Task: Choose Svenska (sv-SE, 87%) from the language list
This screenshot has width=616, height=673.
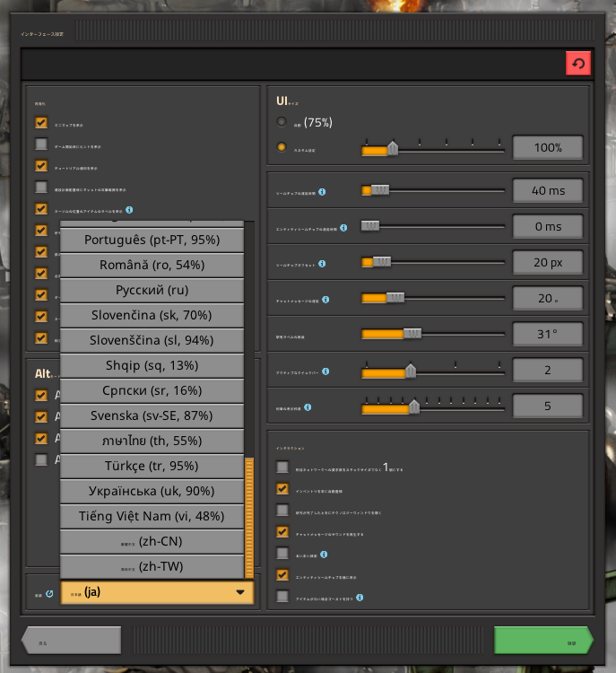Action: (x=152, y=415)
